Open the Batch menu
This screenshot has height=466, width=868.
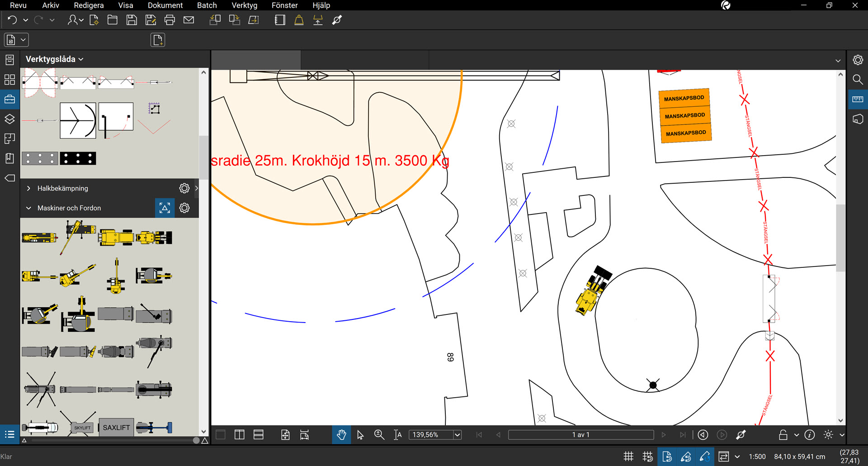coord(207,5)
